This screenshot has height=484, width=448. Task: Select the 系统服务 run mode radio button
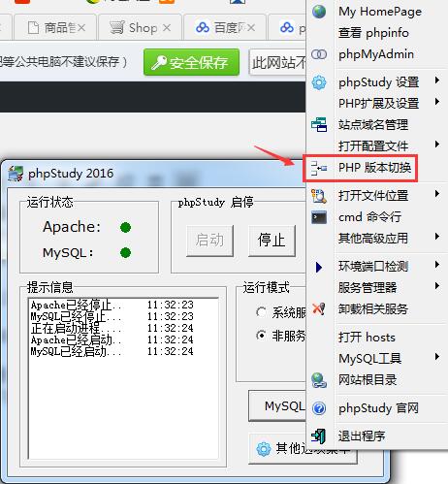pos(261,312)
